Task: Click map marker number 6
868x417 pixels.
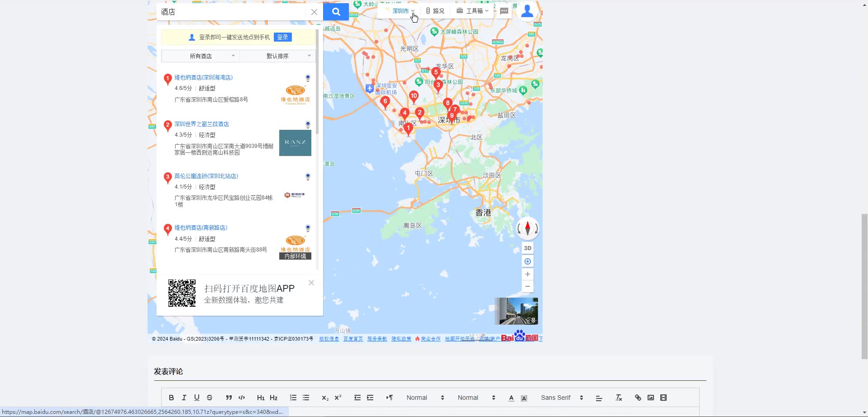Action: click(385, 102)
